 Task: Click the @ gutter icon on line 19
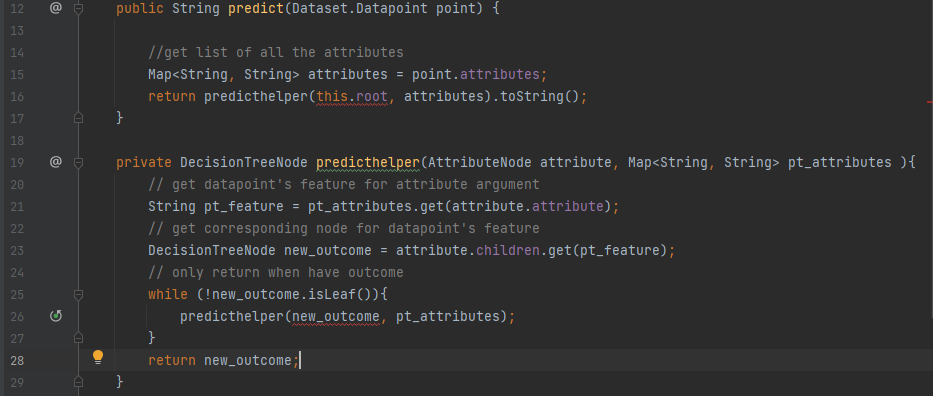[55, 162]
